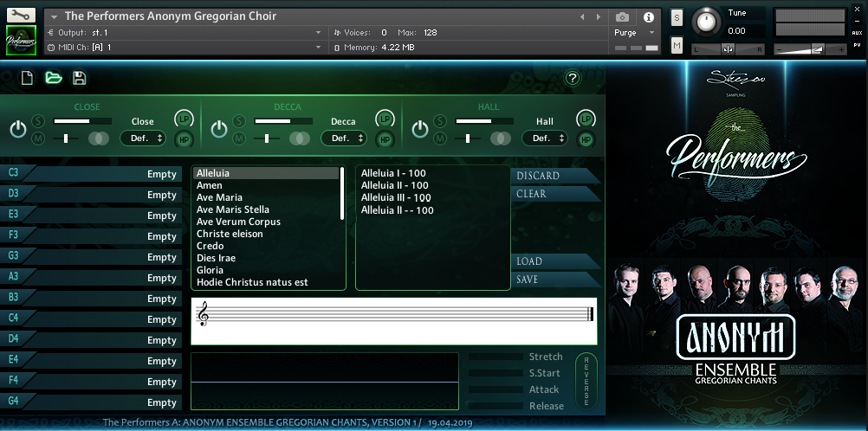
Task: Toggle Decca mic power button
Action: click(x=219, y=130)
